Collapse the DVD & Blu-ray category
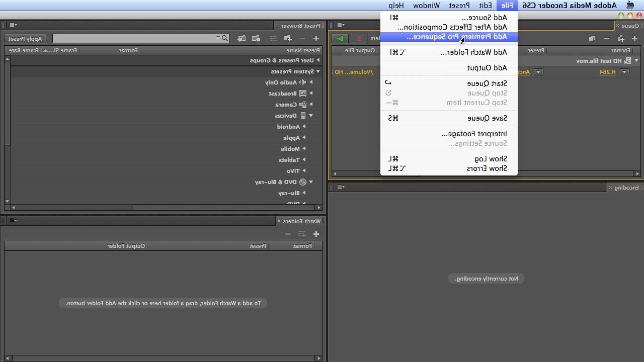The height and width of the screenshot is (362, 644). [x=311, y=182]
